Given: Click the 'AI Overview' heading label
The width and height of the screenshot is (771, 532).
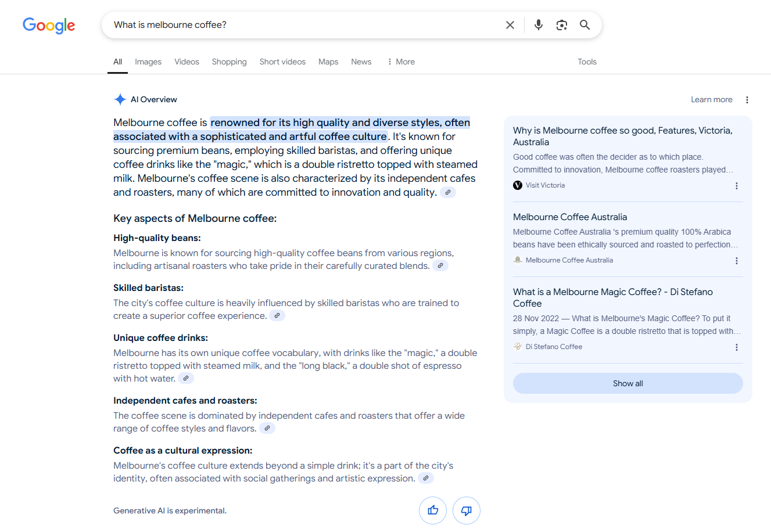Looking at the screenshot, I should point(154,99).
